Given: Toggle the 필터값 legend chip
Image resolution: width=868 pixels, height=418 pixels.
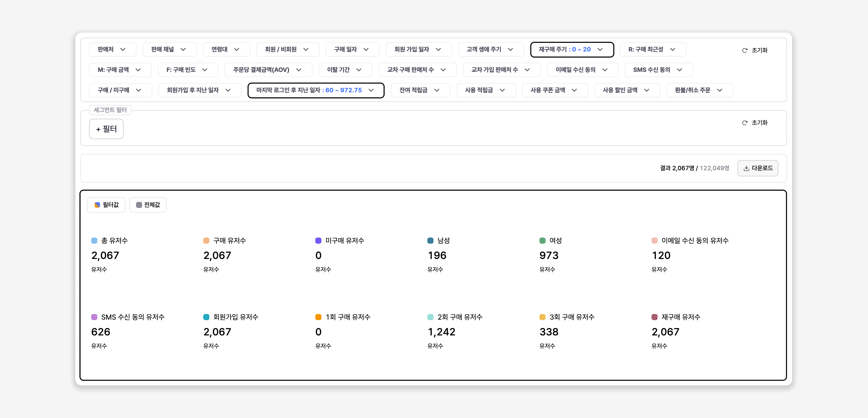Looking at the screenshot, I should (x=106, y=205).
